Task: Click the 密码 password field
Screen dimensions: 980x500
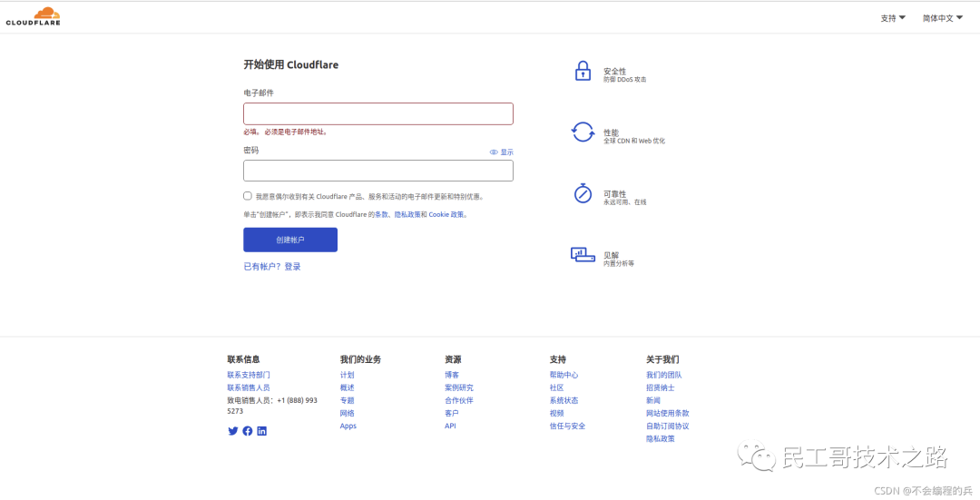Action: (377, 171)
